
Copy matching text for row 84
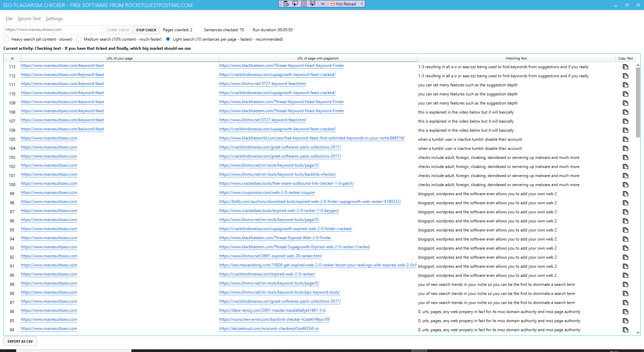(625, 330)
